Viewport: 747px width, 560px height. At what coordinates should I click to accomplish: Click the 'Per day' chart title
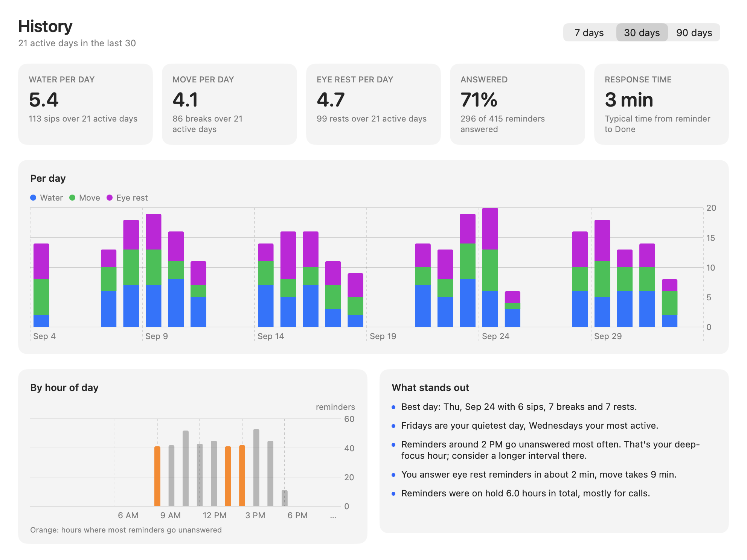click(48, 178)
